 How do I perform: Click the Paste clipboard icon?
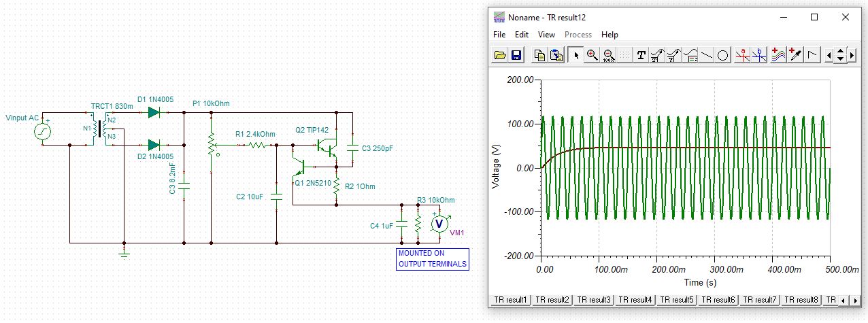click(556, 56)
